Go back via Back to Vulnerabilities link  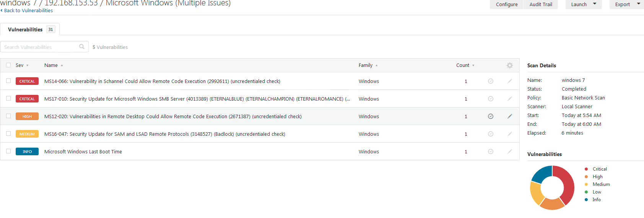coord(28,11)
